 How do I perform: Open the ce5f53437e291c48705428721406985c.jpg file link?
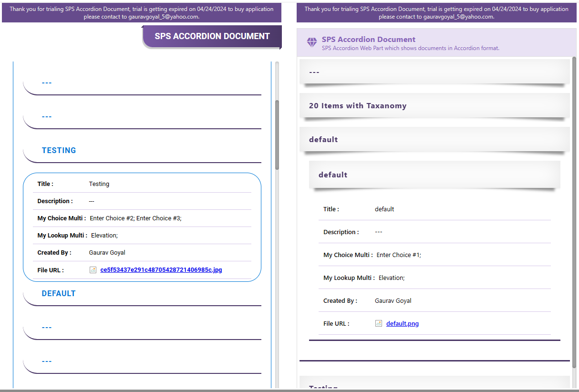click(x=161, y=270)
